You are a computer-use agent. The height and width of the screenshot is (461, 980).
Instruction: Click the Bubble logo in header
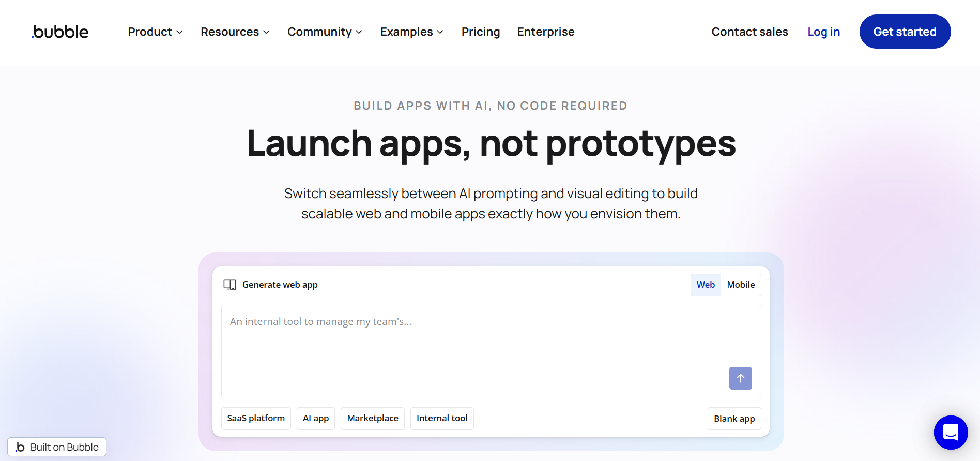tap(60, 32)
